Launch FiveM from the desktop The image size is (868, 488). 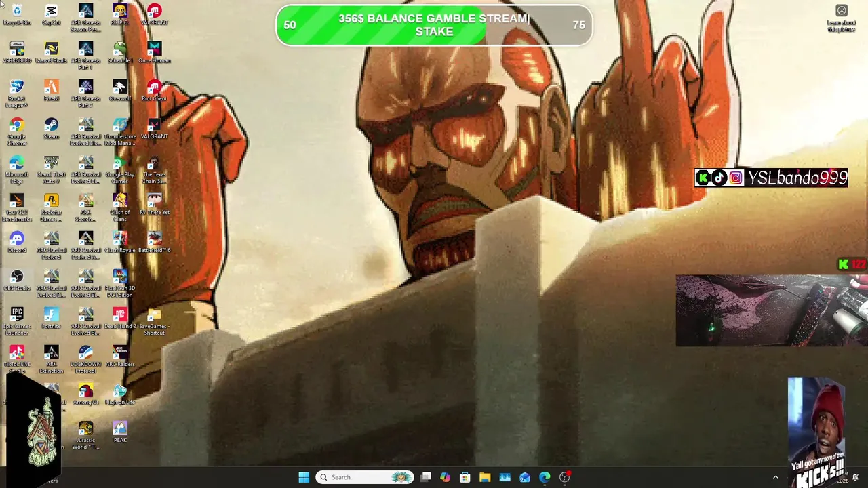[x=52, y=91]
